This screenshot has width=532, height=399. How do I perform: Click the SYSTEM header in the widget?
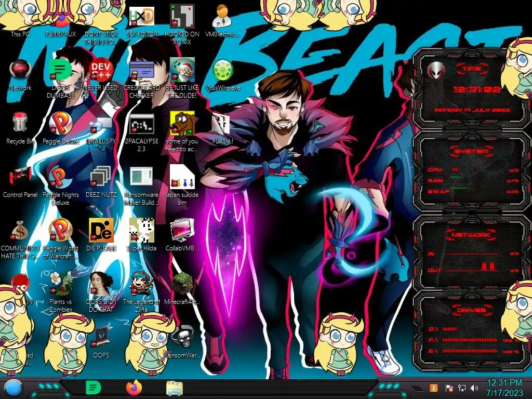[x=472, y=151]
